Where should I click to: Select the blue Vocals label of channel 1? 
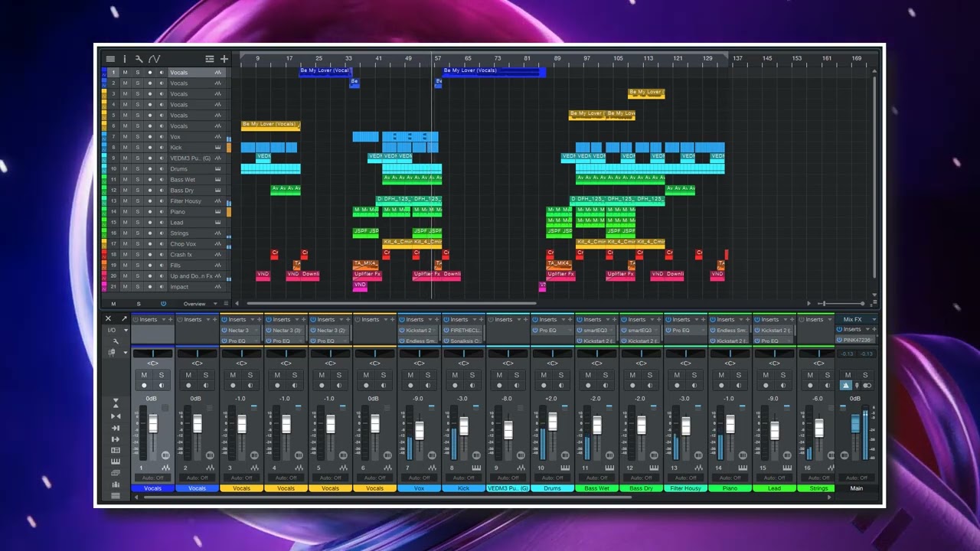[153, 488]
